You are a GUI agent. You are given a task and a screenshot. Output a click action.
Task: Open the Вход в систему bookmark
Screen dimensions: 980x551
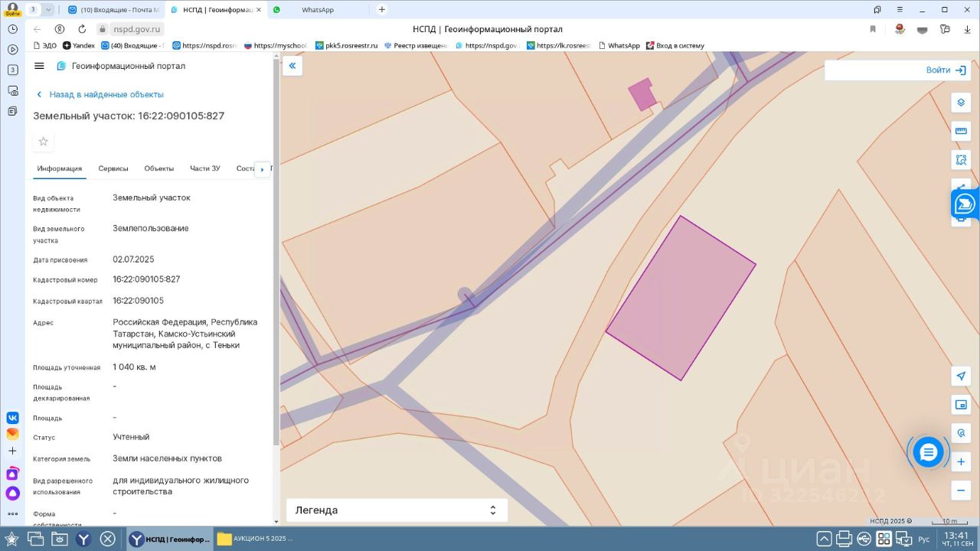pos(675,45)
